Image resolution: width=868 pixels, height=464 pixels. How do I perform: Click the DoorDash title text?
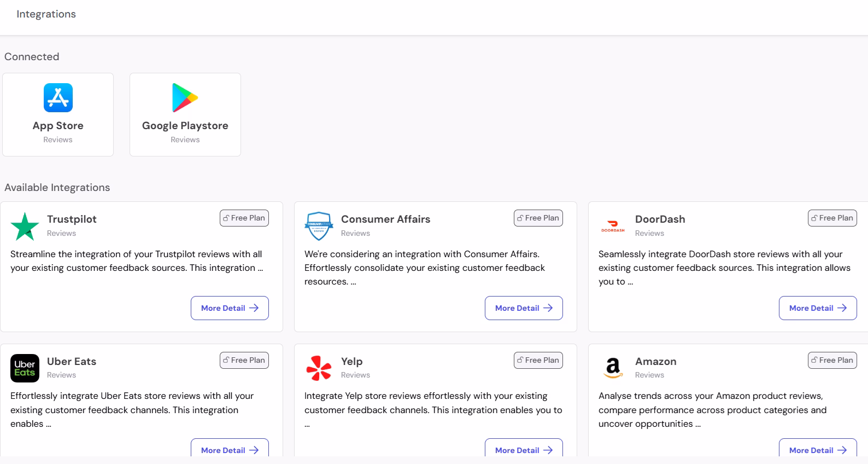click(660, 219)
